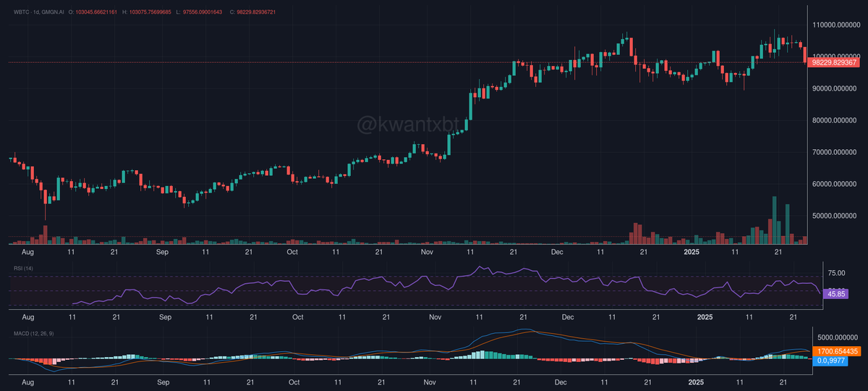Click Dec on the main price time axis
This screenshot has height=391, width=868.
point(558,252)
